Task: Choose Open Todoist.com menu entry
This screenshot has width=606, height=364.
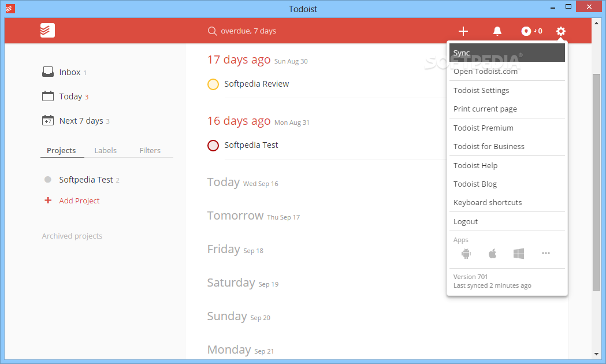Action: 507,71
